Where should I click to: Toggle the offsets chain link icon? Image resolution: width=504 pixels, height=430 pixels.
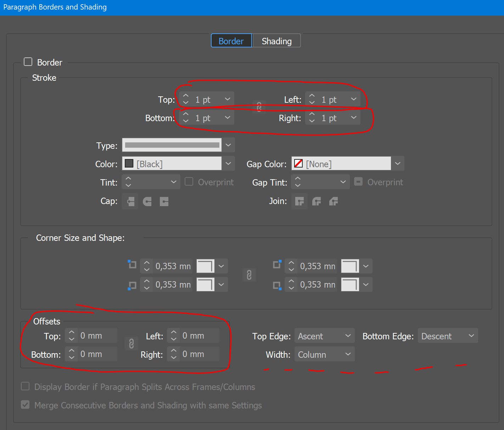click(131, 344)
